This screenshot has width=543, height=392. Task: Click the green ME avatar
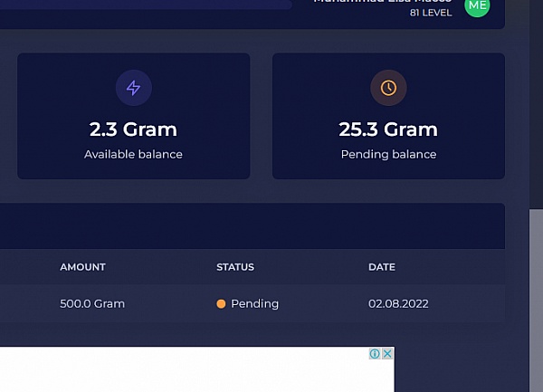(x=477, y=6)
